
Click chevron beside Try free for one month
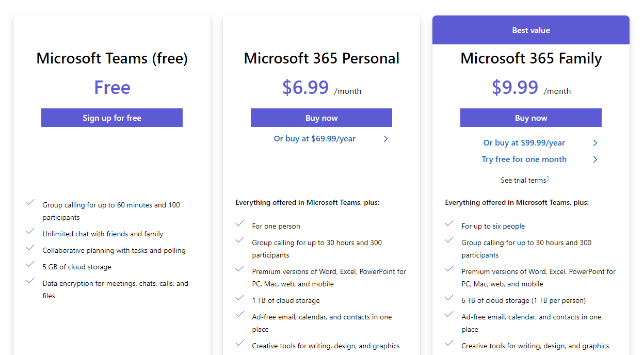click(x=595, y=159)
